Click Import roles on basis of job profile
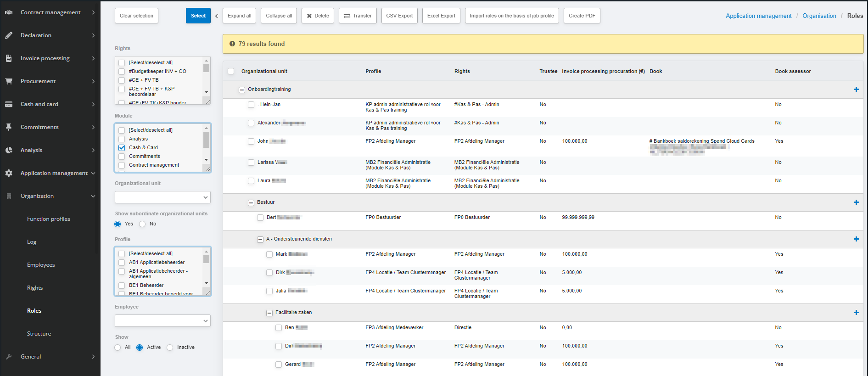868x376 pixels. (x=512, y=16)
